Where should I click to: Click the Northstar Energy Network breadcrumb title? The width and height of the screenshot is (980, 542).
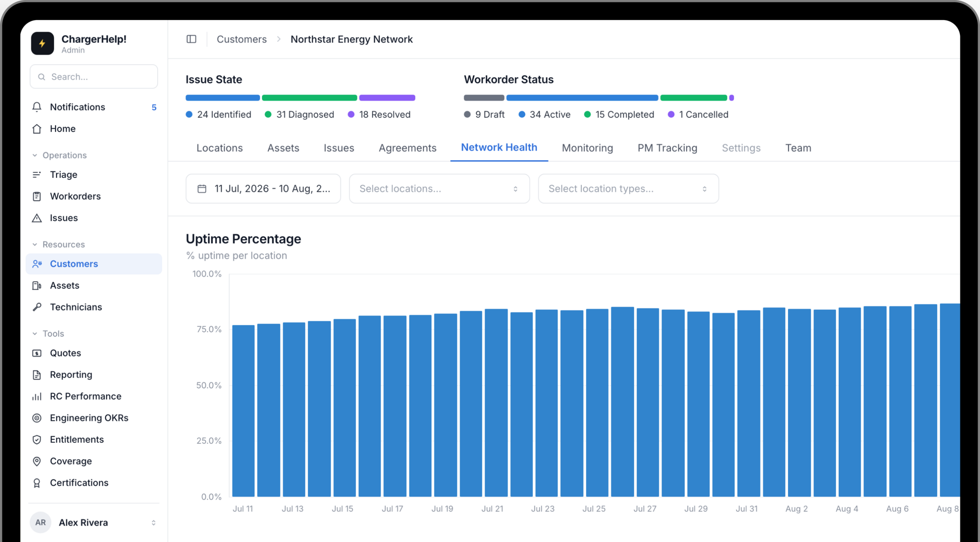click(x=352, y=39)
